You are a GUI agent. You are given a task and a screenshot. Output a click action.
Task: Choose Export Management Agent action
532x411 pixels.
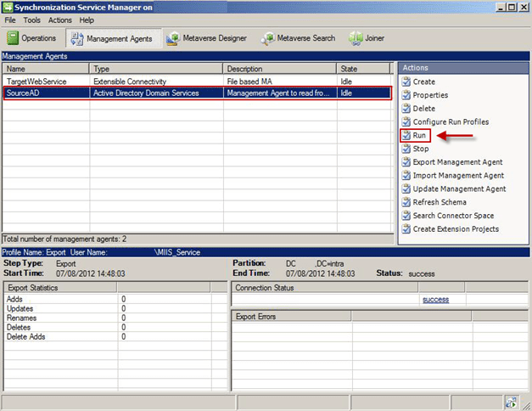tap(457, 162)
